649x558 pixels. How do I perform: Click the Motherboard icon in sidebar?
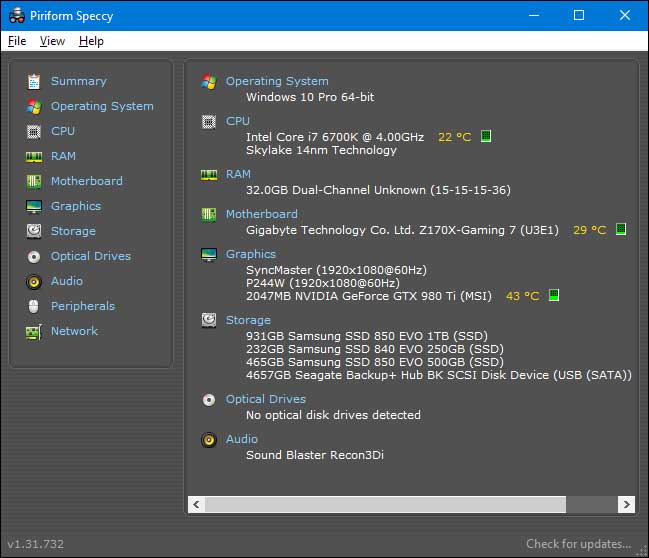coord(34,181)
